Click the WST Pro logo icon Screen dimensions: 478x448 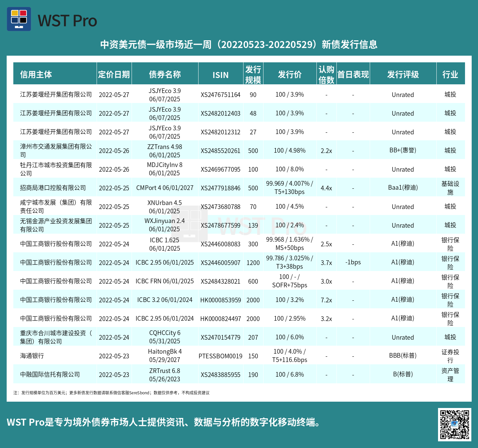(19, 19)
